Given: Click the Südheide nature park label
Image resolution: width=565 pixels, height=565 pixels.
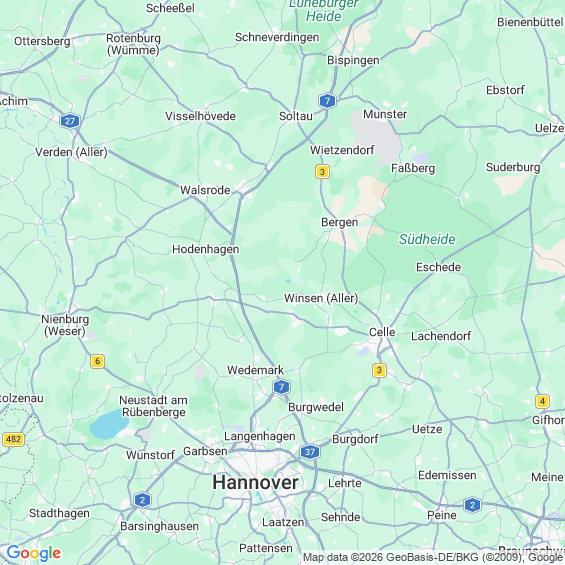Looking at the screenshot, I should [427, 239].
